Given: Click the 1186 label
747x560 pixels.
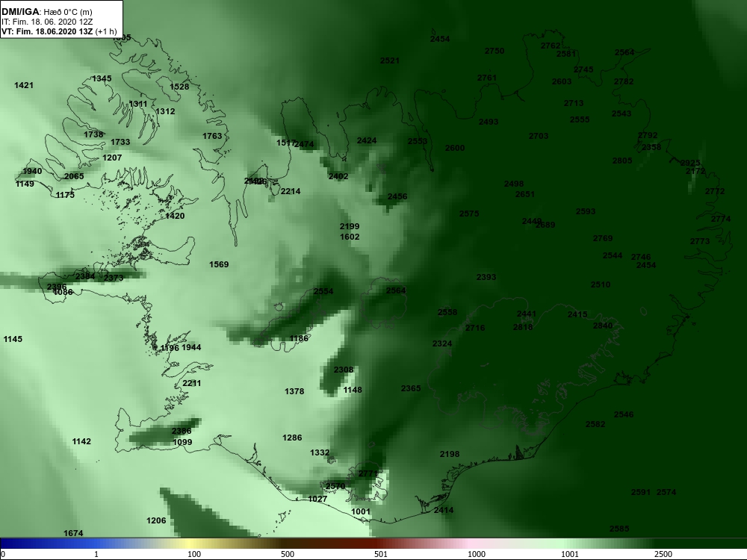Looking at the screenshot, I should click(300, 338).
